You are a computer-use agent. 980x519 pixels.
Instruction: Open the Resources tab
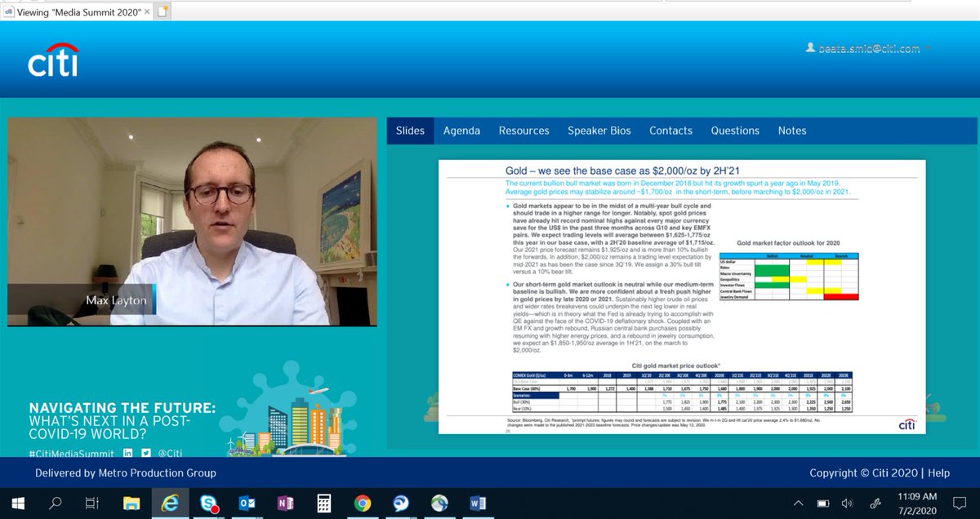(524, 131)
